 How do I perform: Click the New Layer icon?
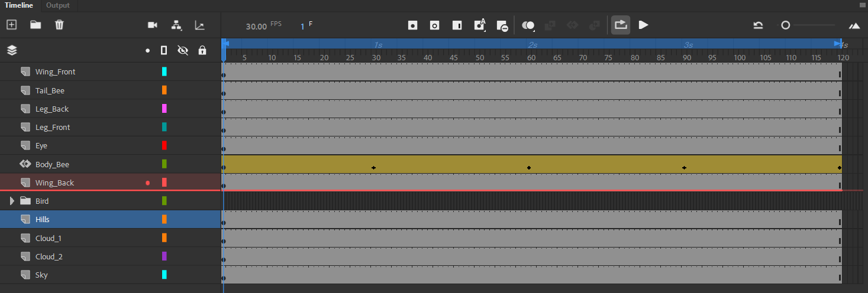coord(11,25)
